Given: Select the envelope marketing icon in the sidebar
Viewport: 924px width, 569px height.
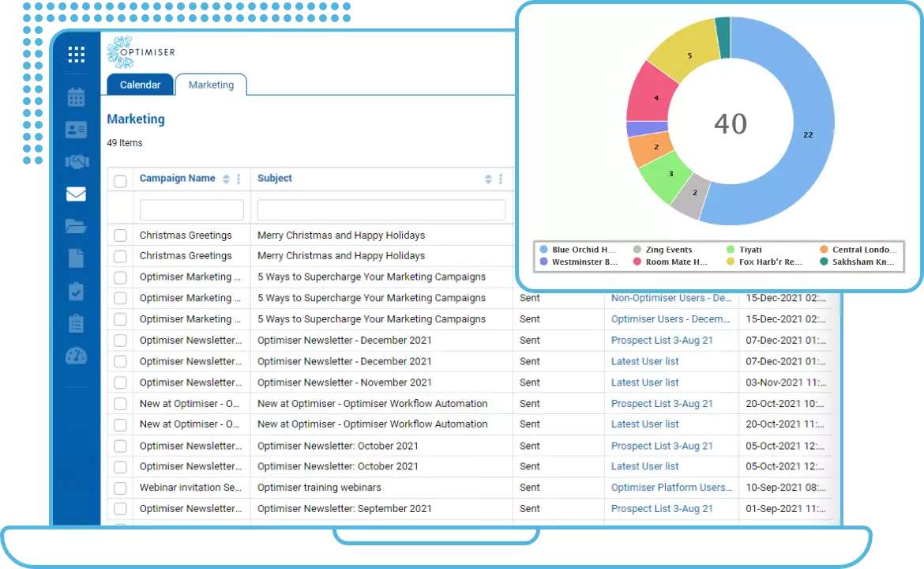Looking at the screenshot, I should coord(76,194).
